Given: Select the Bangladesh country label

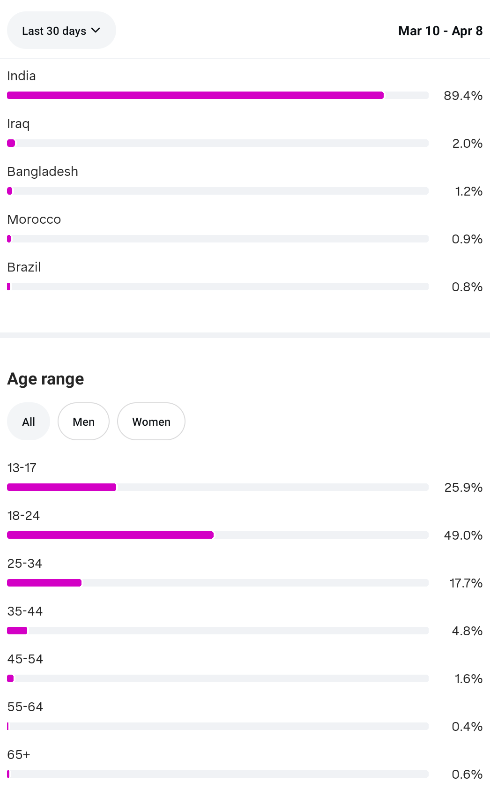Looking at the screenshot, I should coord(43,172).
